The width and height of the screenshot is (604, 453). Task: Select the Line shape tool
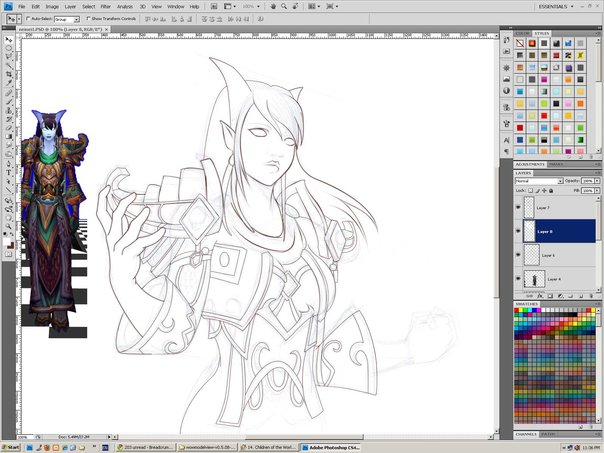tap(8, 190)
